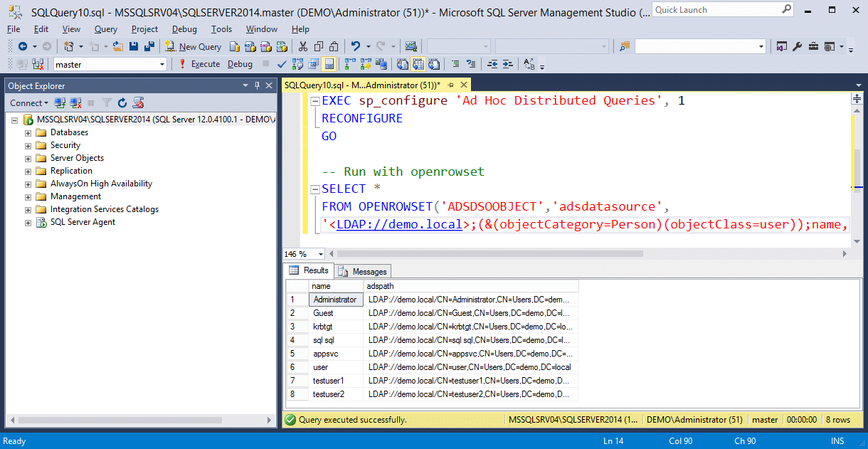This screenshot has width=868, height=449.
Task: Click the Cut scissors icon
Action: point(302,46)
